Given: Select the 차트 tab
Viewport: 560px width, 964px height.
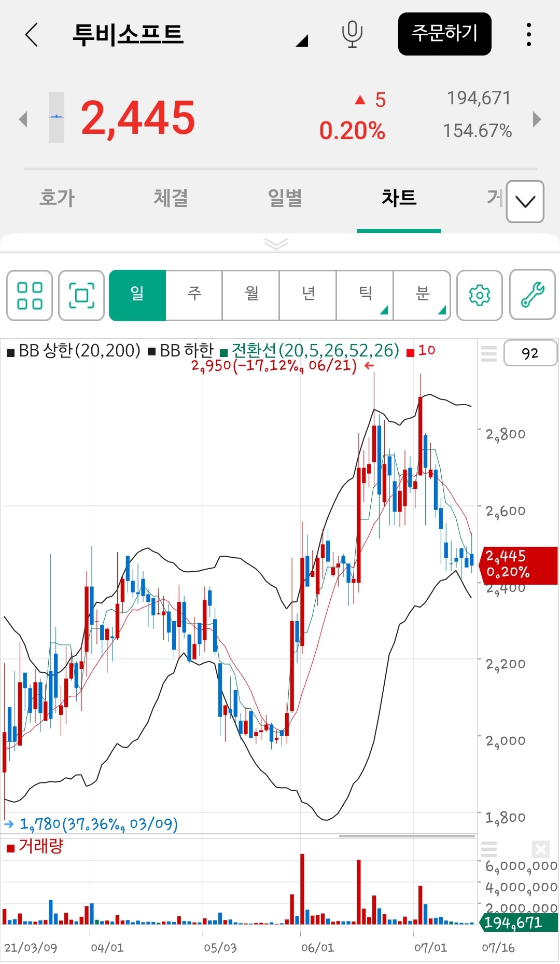Looking at the screenshot, I should click(x=399, y=198).
